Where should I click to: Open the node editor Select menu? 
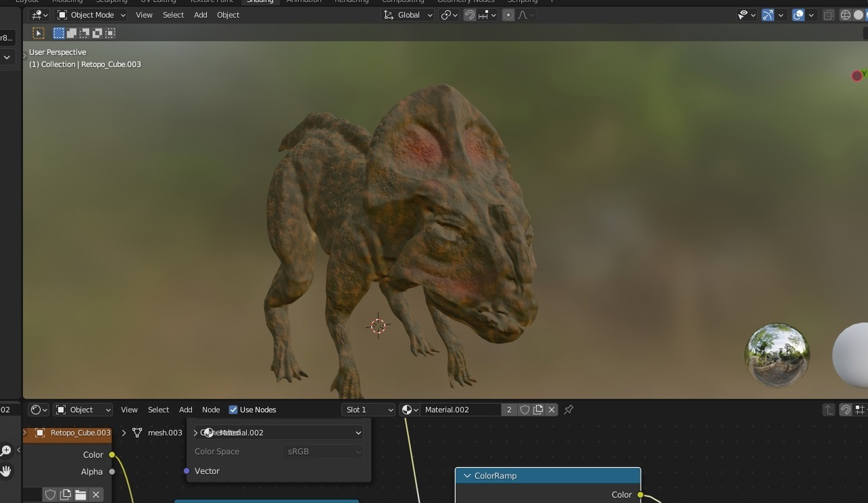pyautogui.click(x=158, y=409)
